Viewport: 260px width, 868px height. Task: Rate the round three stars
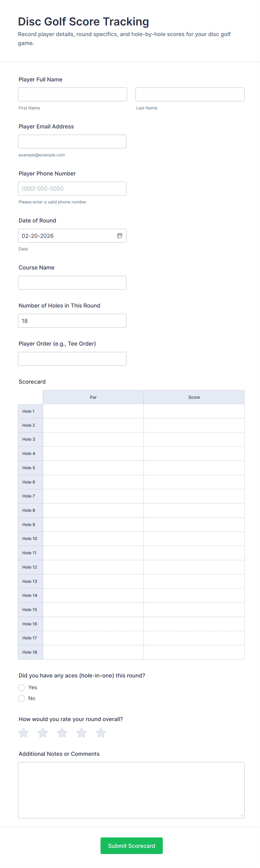point(62,733)
